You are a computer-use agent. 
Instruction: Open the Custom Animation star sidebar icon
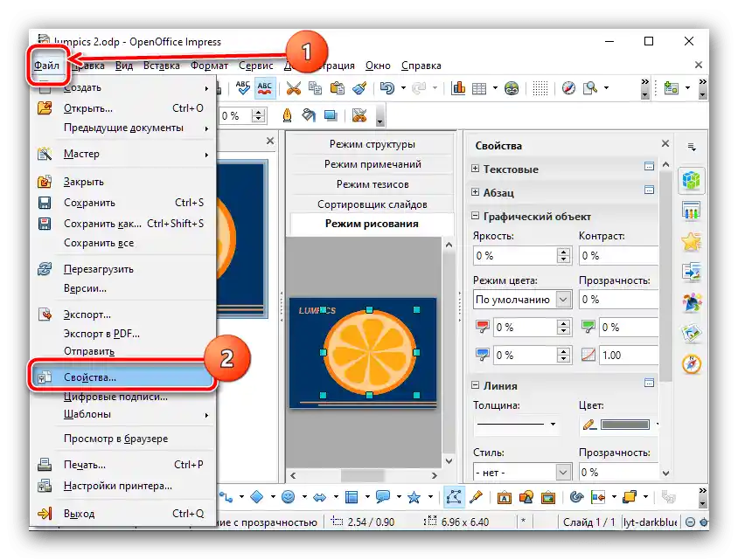[692, 242]
